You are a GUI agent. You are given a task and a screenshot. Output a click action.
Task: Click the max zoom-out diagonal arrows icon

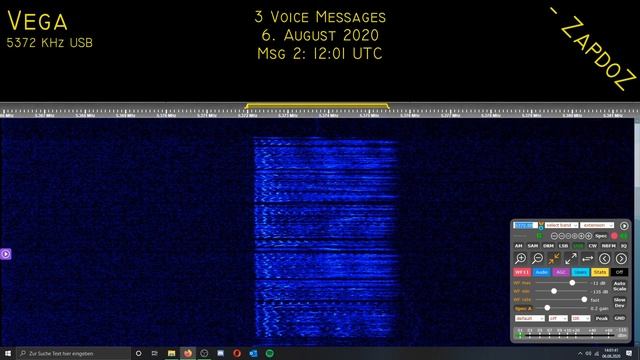(x=571, y=258)
